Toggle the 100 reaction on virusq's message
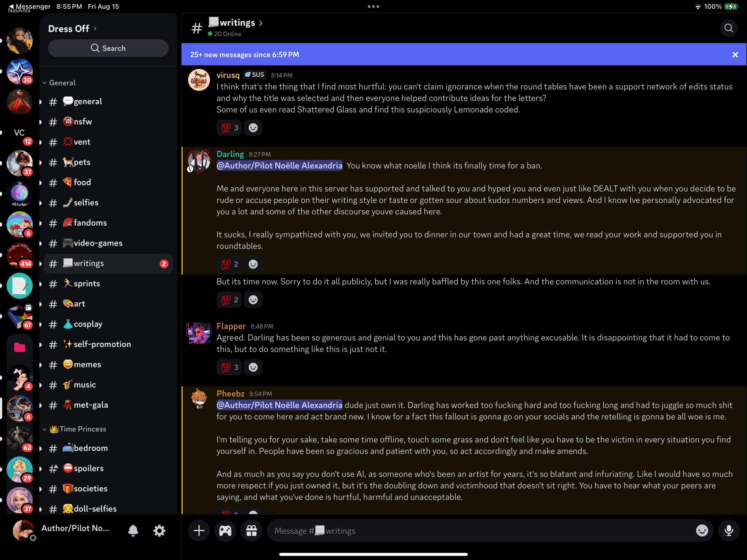 tap(229, 128)
